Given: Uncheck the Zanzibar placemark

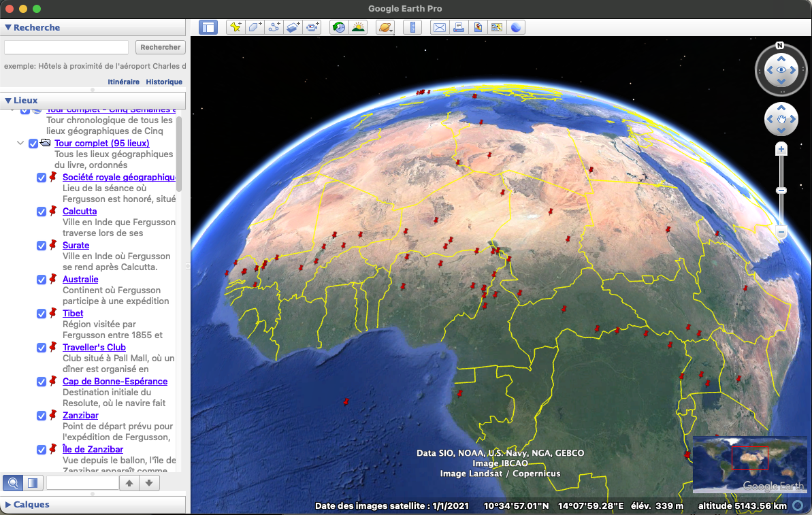Looking at the screenshot, I should pyautogui.click(x=42, y=415).
